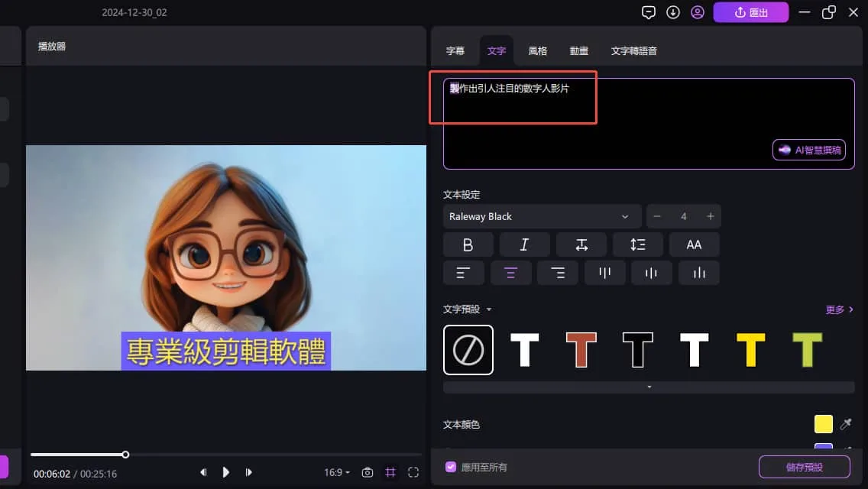Image resolution: width=868 pixels, height=489 pixels.
Task: Switch to the 風格 tab
Action: pos(537,50)
